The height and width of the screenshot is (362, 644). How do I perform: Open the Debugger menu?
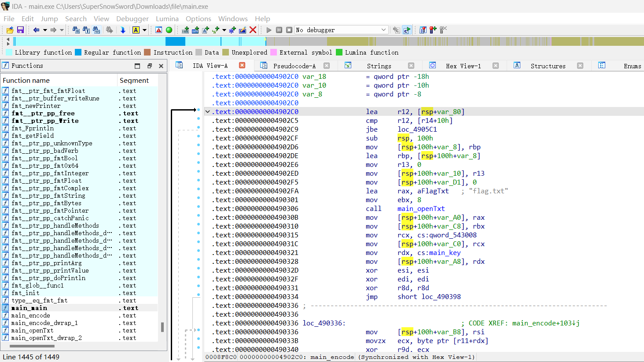(132, 18)
